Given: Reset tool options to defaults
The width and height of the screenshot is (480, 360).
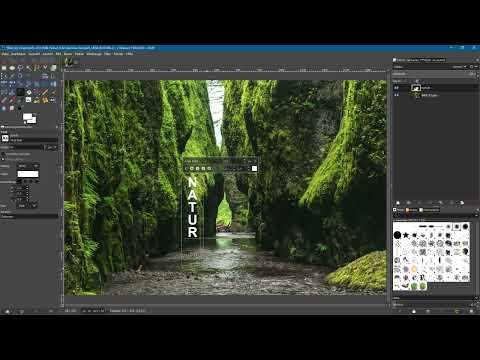Looking at the screenshot, I should coord(51,310).
